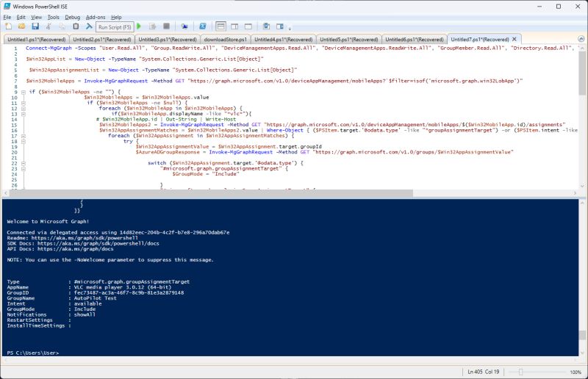This screenshot has width=588, height=379.
Task: Open the Add-ons menu
Action: point(96,17)
